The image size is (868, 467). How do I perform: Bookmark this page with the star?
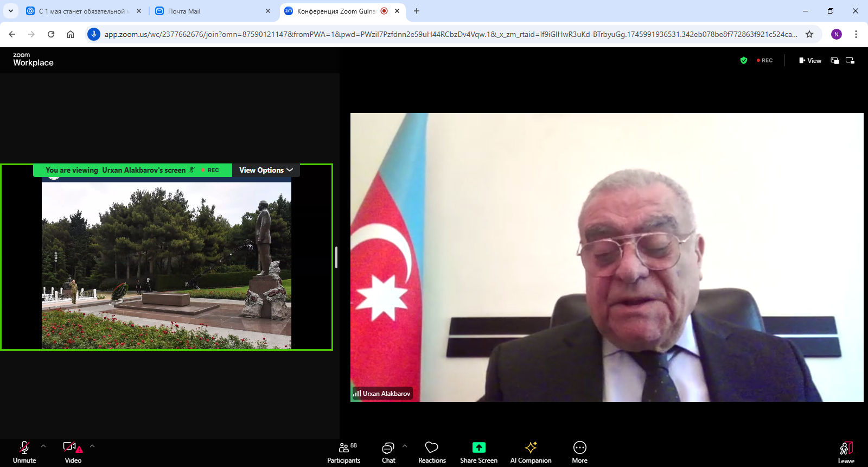pos(809,34)
